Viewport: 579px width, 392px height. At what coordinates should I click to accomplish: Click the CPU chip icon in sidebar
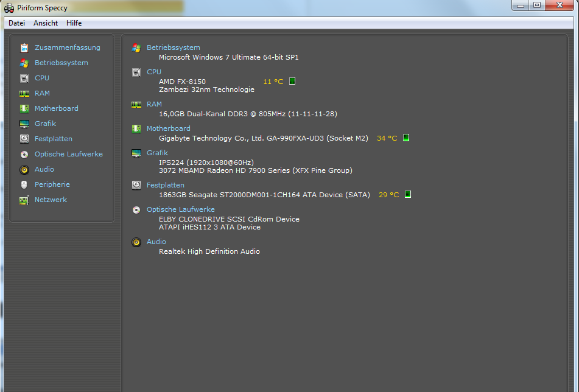tap(24, 79)
